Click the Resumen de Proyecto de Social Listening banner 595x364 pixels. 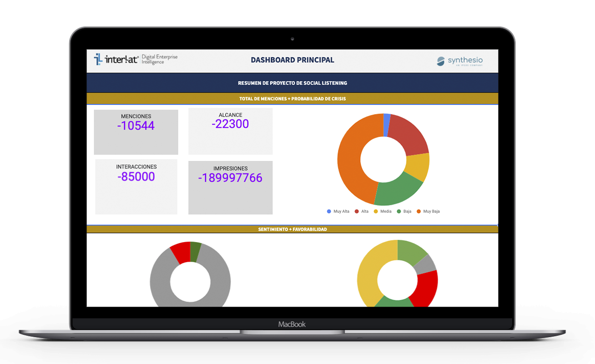(x=292, y=83)
